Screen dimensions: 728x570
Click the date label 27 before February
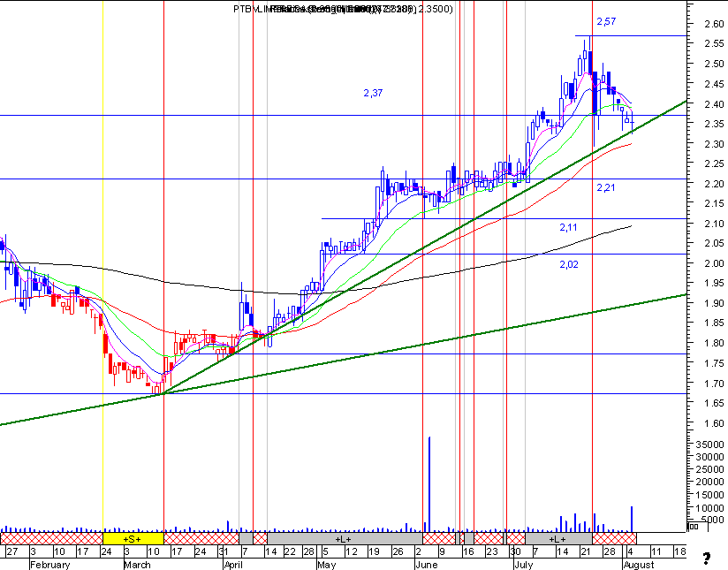click(x=12, y=551)
